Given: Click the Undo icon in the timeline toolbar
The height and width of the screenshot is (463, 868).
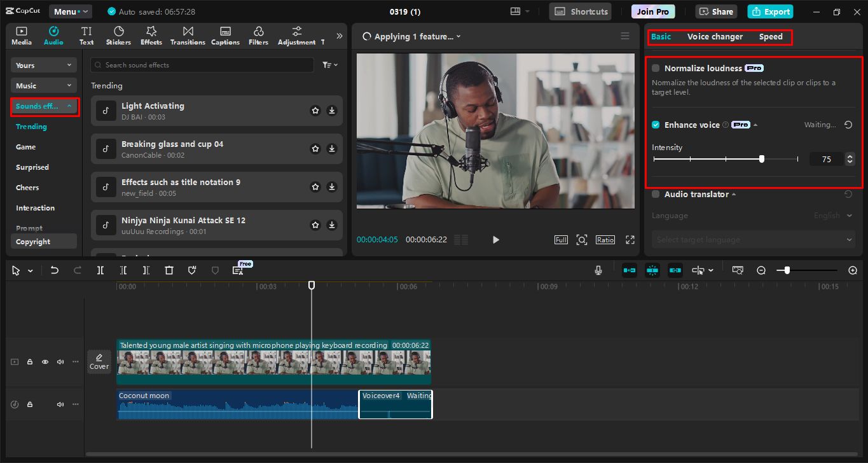Looking at the screenshot, I should tap(54, 270).
